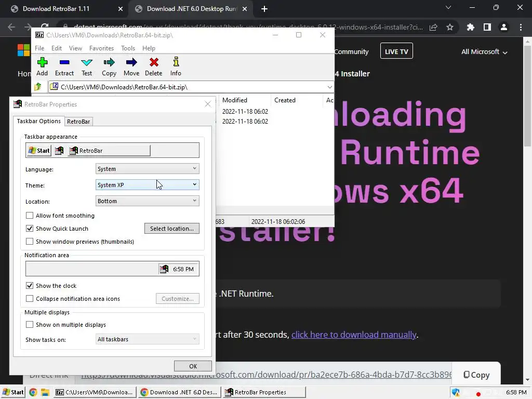Click the Microsoft logo on the webpage
532x399 pixels.
[x=24, y=50]
